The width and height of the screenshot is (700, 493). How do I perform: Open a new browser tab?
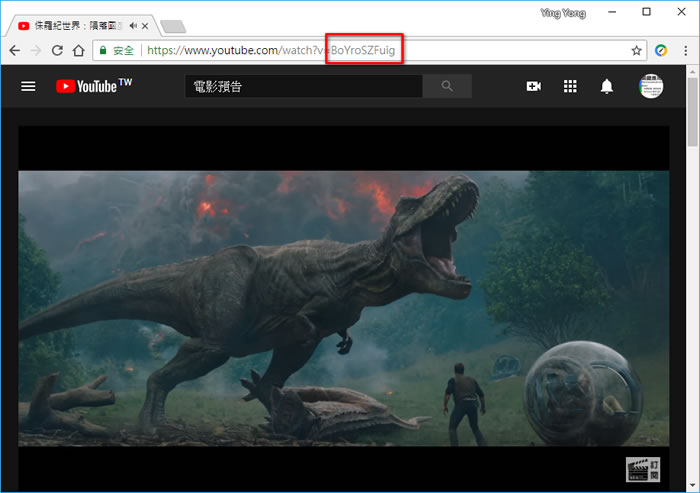[x=172, y=26]
